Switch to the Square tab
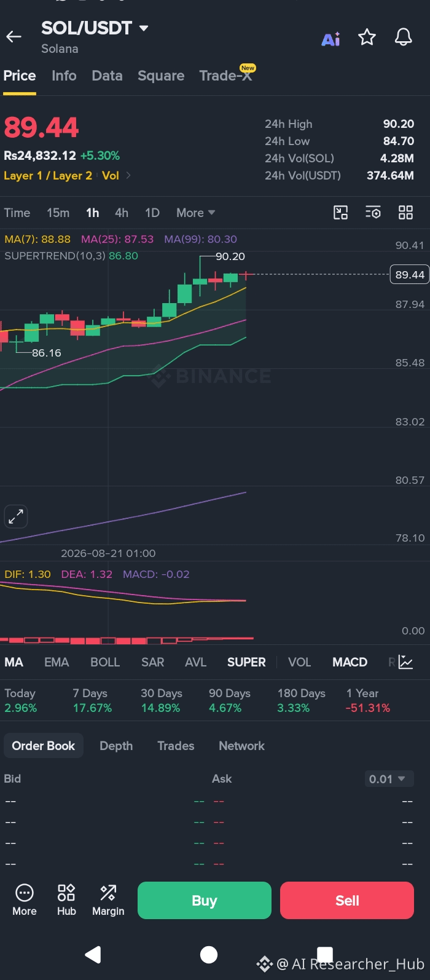The width and height of the screenshot is (430, 980). [161, 76]
